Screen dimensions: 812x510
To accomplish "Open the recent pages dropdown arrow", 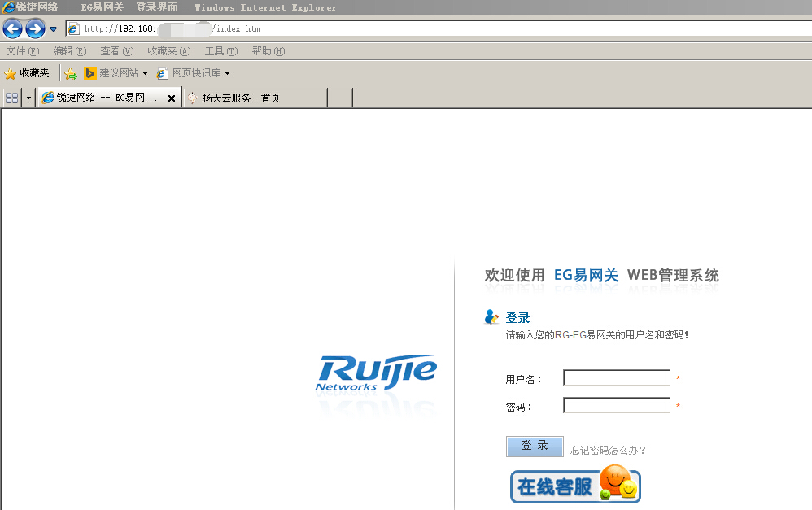I will [x=54, y=29].
